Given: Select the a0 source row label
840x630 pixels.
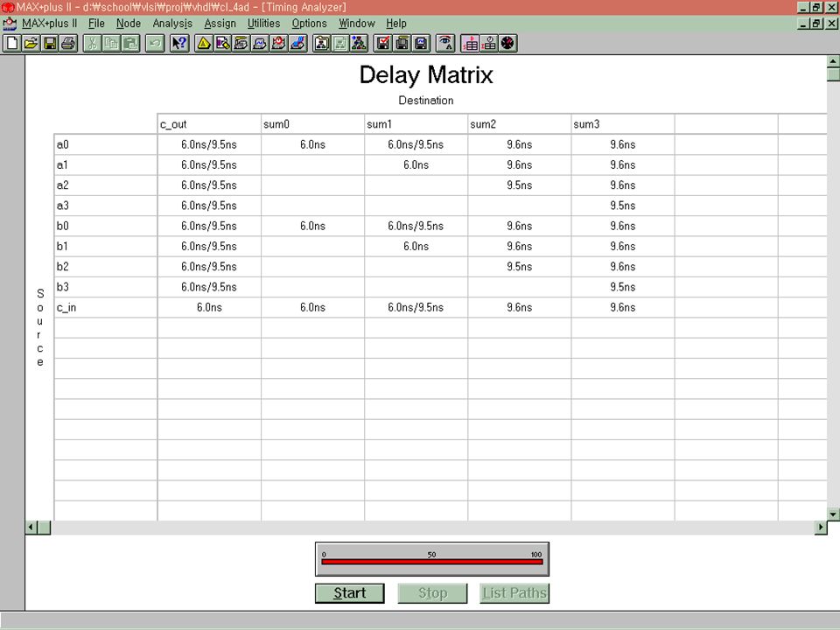Looking at the screenshot, I should coord(106,144).
